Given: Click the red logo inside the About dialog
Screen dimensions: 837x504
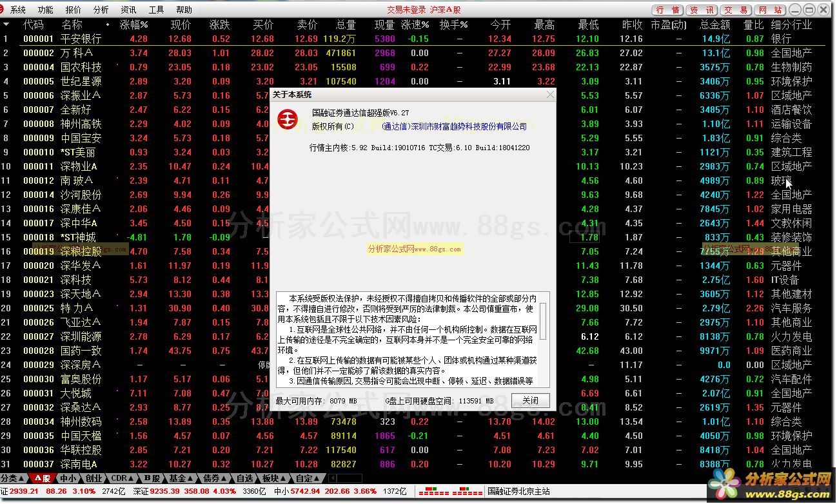Looking at the screenshot, I should pos(288,119).
